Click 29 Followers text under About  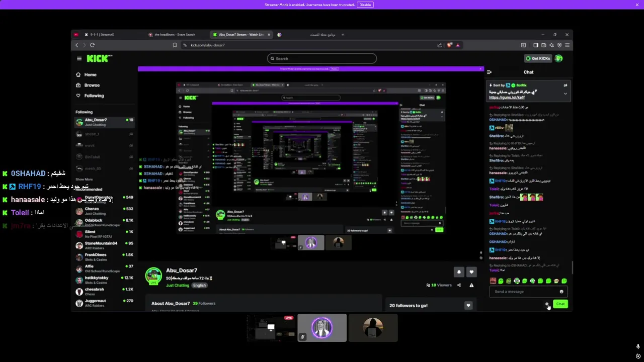[204, 303]
